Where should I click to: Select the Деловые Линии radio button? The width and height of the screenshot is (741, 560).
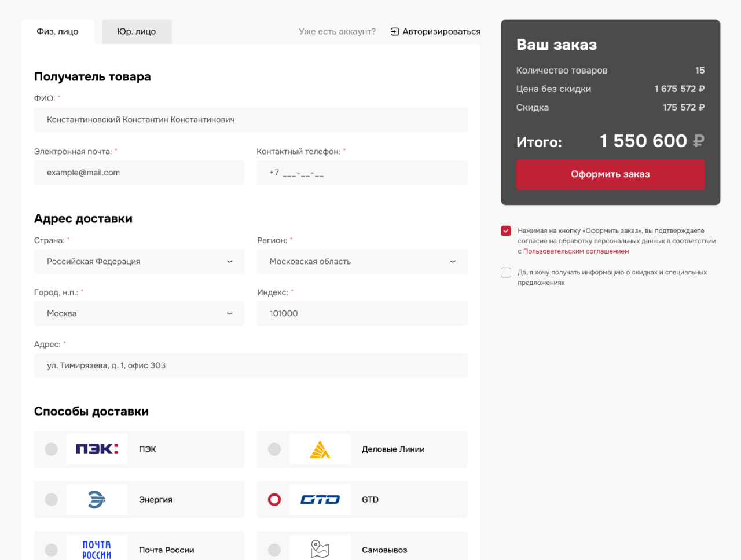tap(274, 449)
